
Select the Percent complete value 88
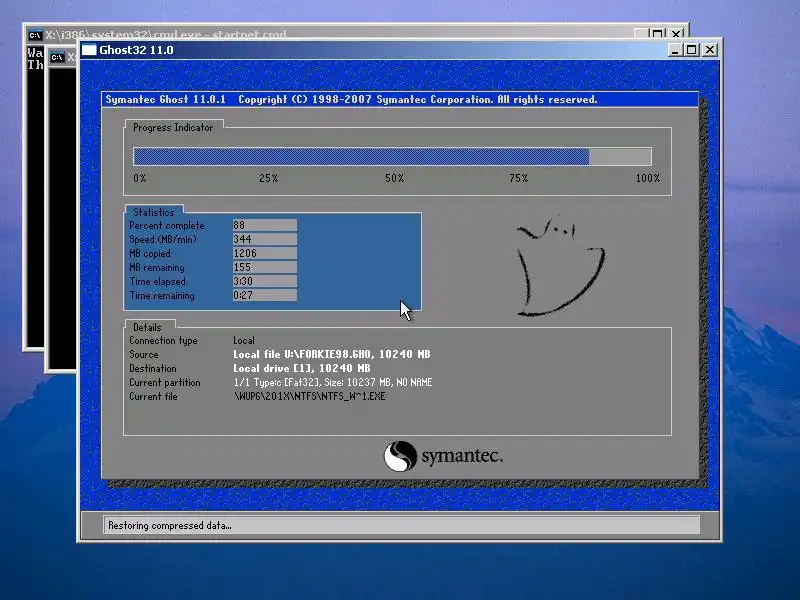point(264,225)
